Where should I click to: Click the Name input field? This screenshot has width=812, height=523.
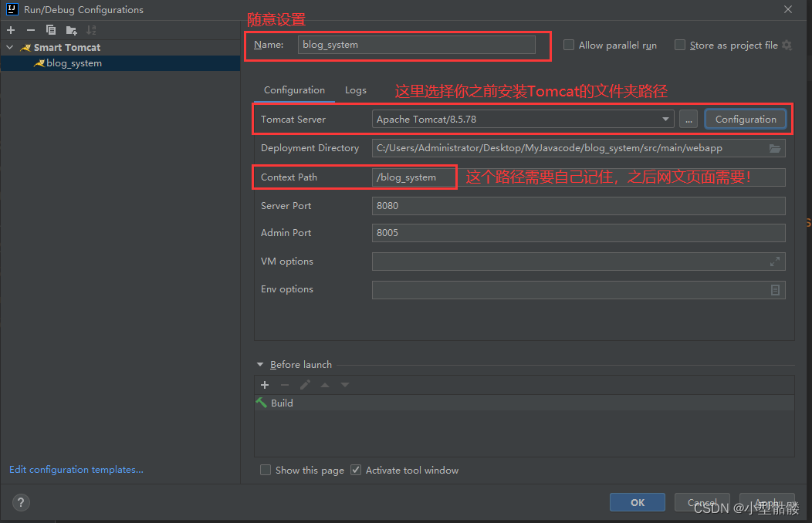(416, 45)
